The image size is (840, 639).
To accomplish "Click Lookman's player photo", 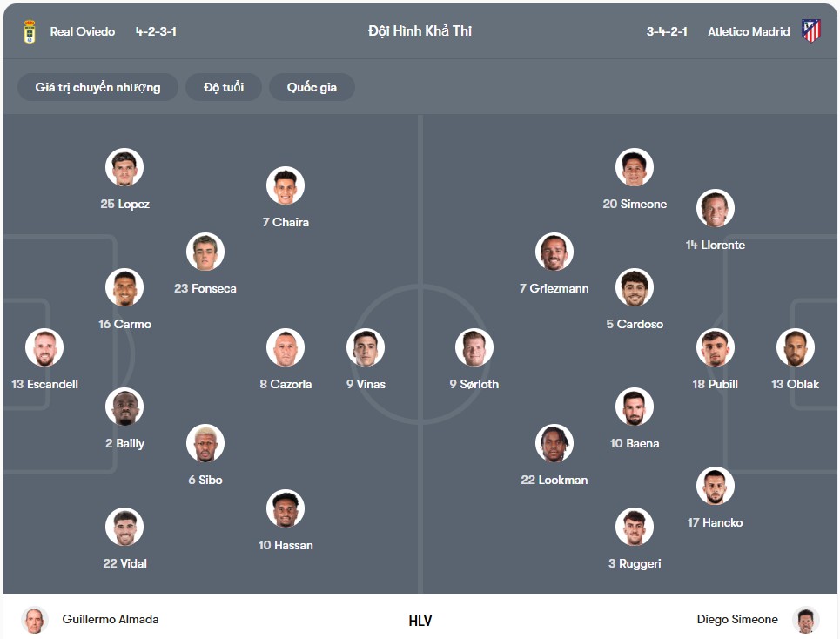I will point(554,443).
